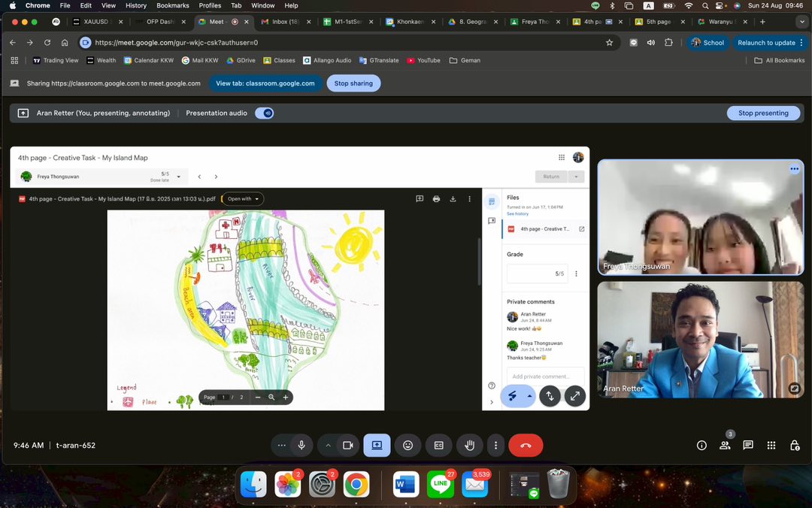Viewport: 812px width, 508px height.
Task: Toggle the presentation audio switch
Action: (x=265, y=113)
